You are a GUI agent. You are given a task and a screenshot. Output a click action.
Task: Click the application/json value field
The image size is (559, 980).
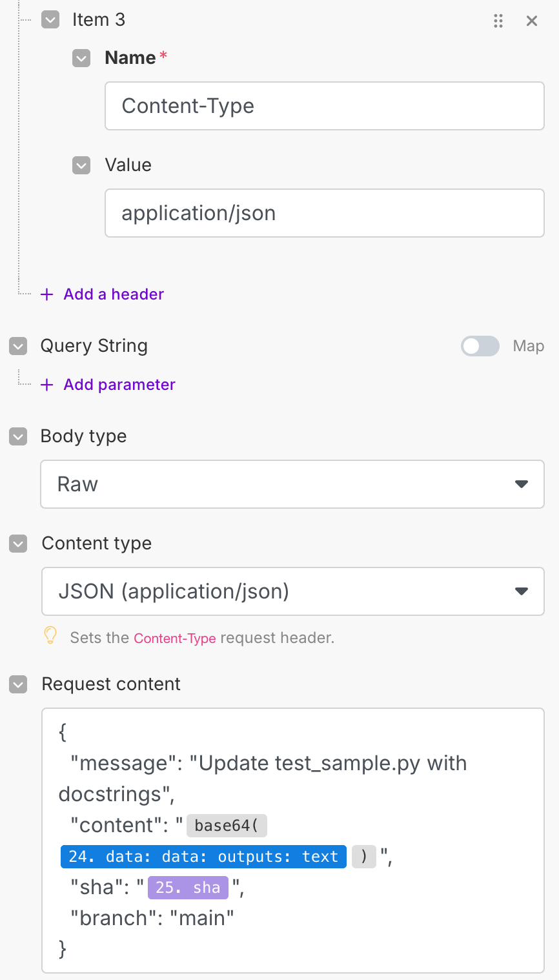coord(324,213)
